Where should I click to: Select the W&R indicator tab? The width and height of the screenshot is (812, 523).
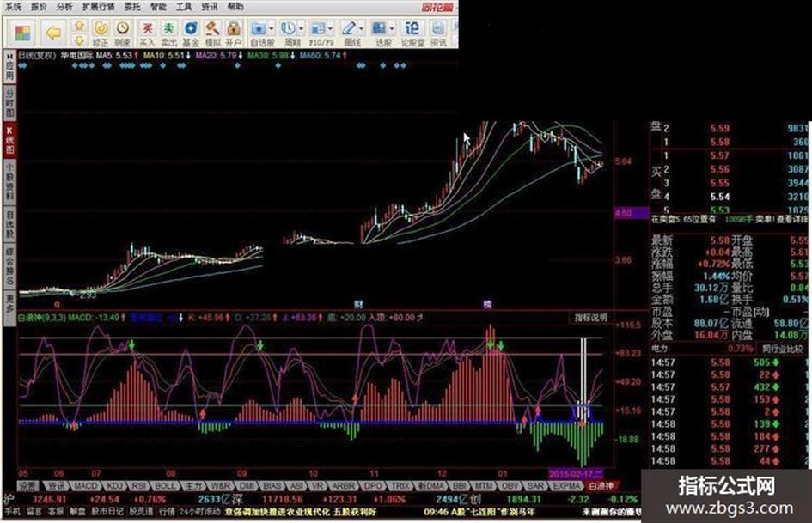pos(221,486)
